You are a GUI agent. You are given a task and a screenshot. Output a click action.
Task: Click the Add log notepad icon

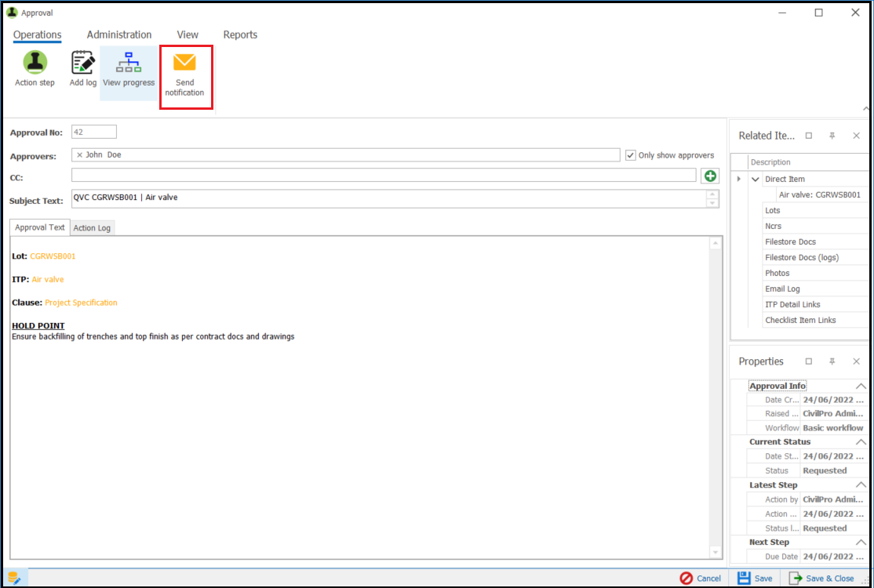(x=82, y=64)
